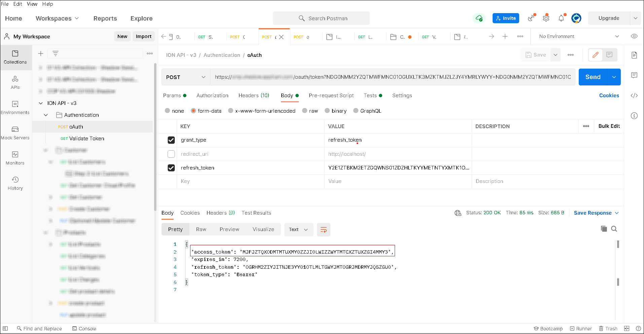Enable the redirect_uri parameter checkbox
The height and width of the screenshot is (334, 644).
171,154
